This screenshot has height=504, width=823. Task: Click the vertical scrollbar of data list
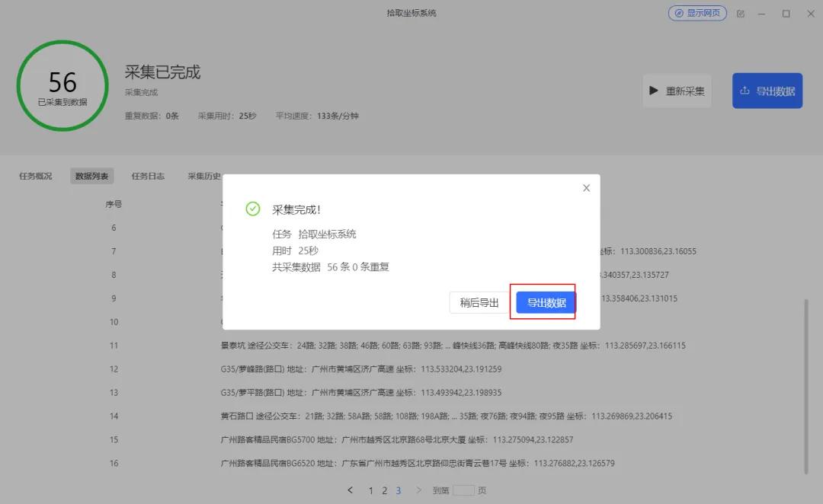pos(808,384)
